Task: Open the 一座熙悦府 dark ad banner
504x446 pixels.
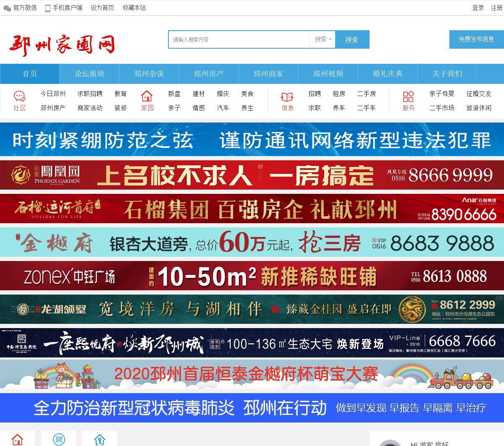Action: click(252, 343)
